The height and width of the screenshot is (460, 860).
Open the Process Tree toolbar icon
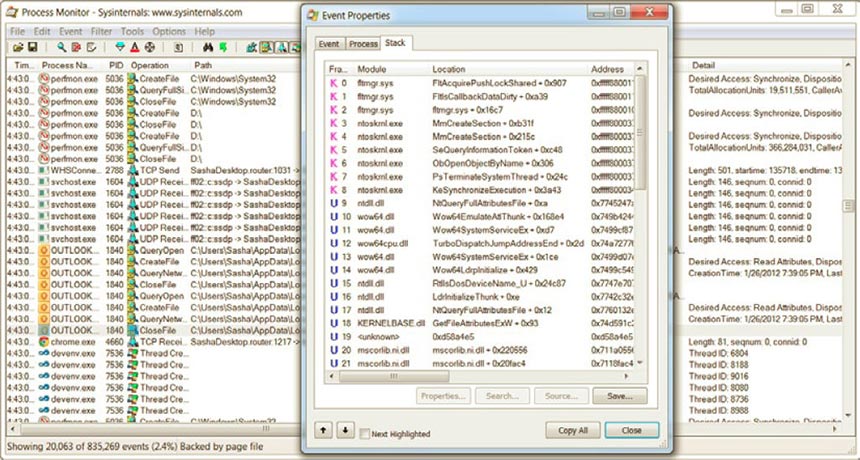point(178,48)
